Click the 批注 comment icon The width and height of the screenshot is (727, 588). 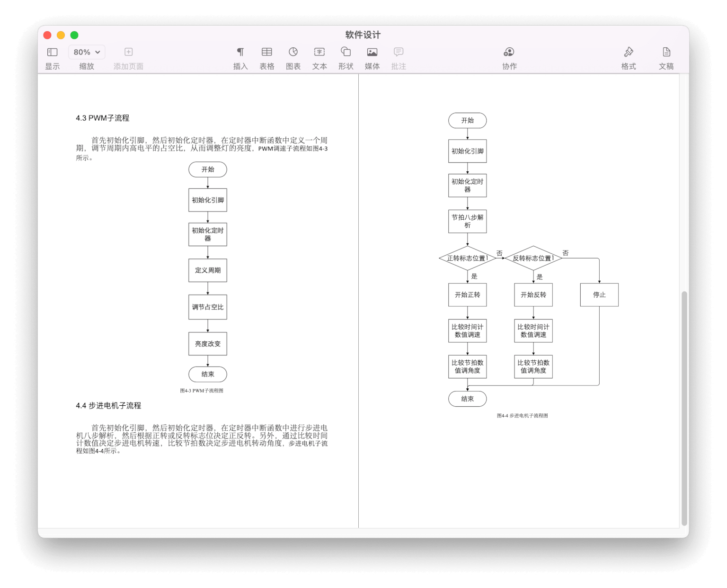click(x=399, y=52)
